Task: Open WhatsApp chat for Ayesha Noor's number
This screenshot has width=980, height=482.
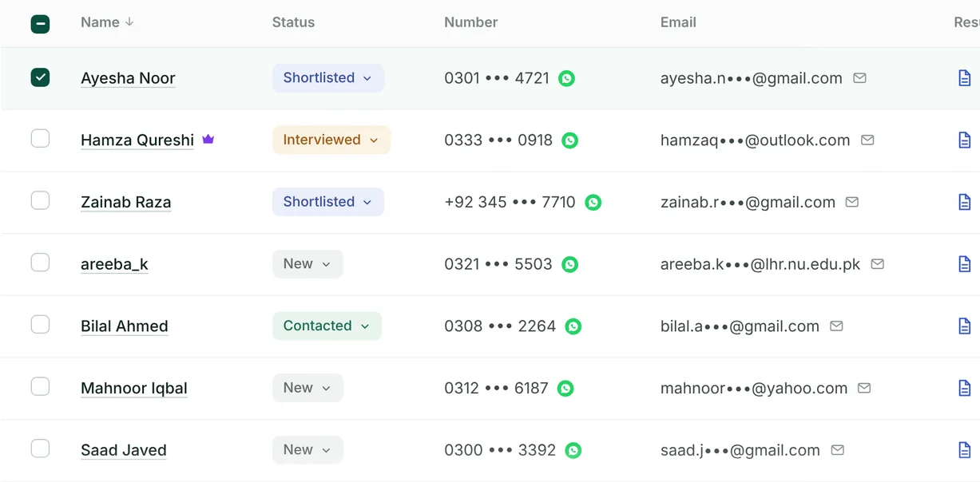Action: click(x=566, y=78)
